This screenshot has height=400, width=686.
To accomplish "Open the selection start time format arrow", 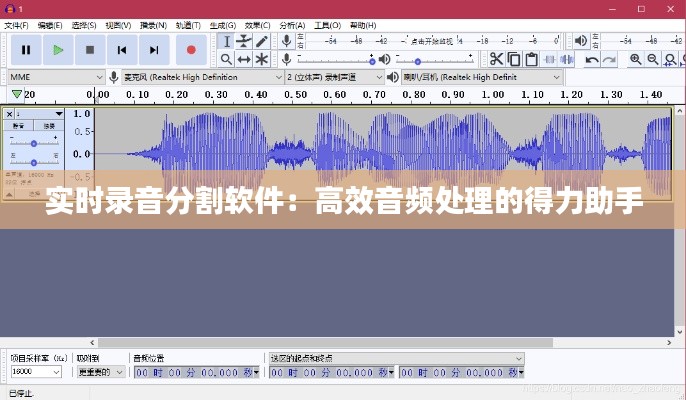I will coord(391,372).
